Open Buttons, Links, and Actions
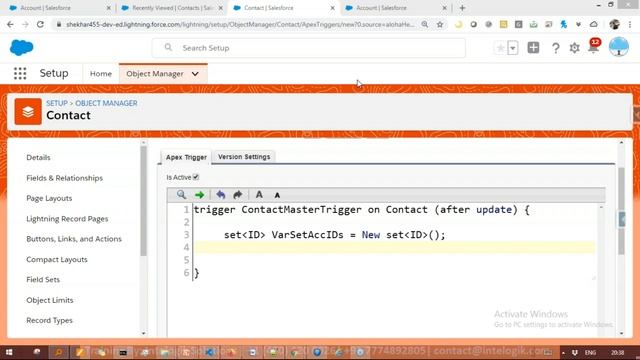Image resolution: width=640 pixels, height=360 pixels. 74,239
